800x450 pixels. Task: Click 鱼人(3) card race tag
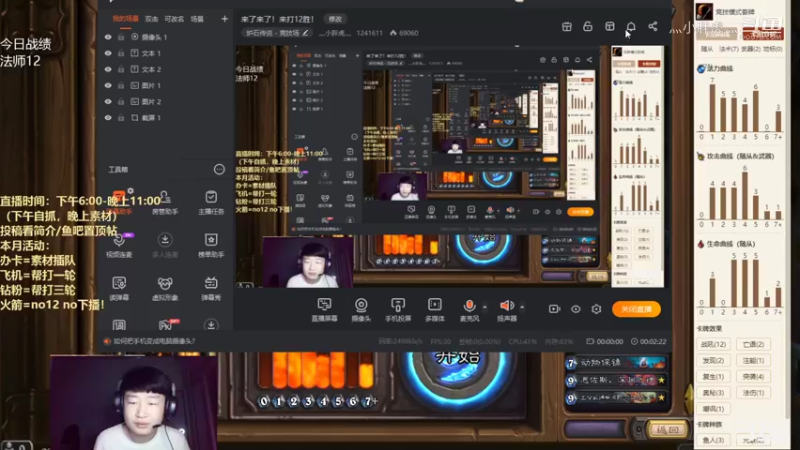713,440
